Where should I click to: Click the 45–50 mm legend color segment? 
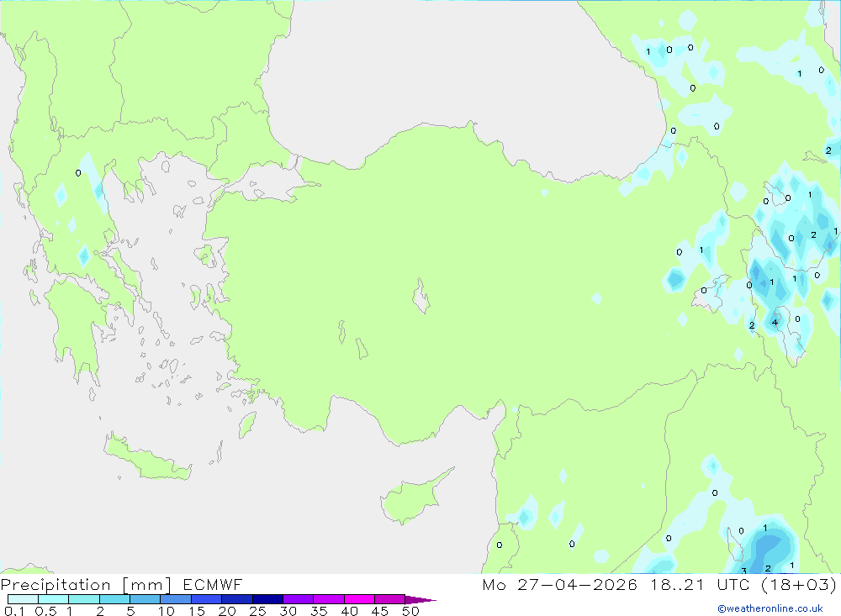(x=389, y=599)
